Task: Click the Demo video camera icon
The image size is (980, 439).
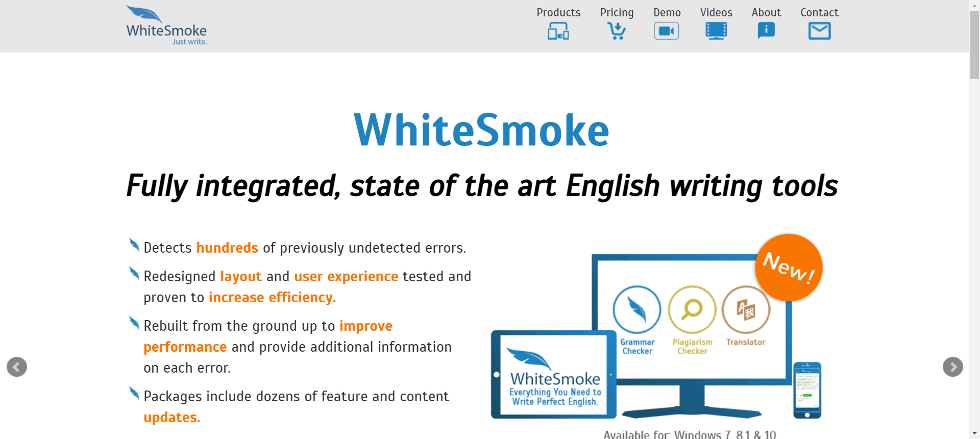Action: (667, 31)
